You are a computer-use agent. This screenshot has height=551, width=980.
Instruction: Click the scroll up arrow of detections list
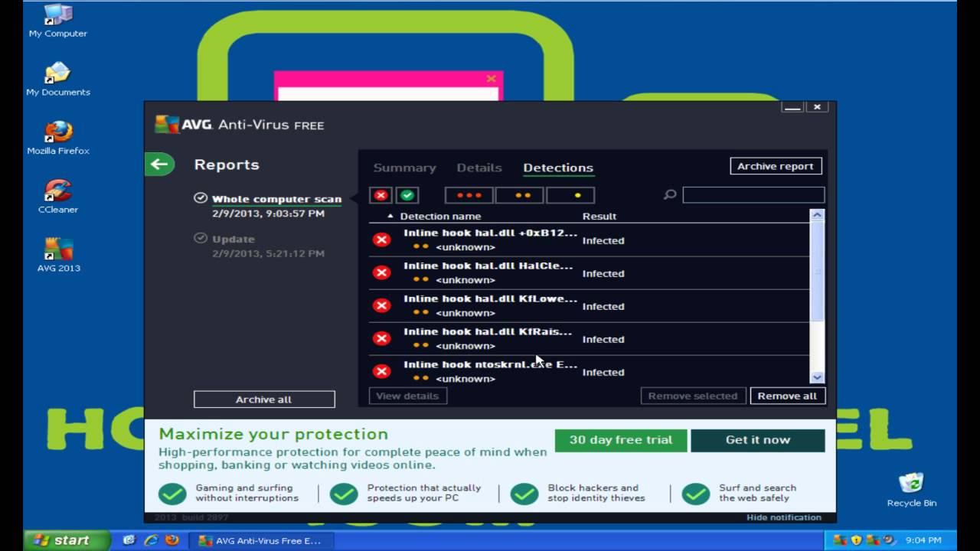pos(817,215)
